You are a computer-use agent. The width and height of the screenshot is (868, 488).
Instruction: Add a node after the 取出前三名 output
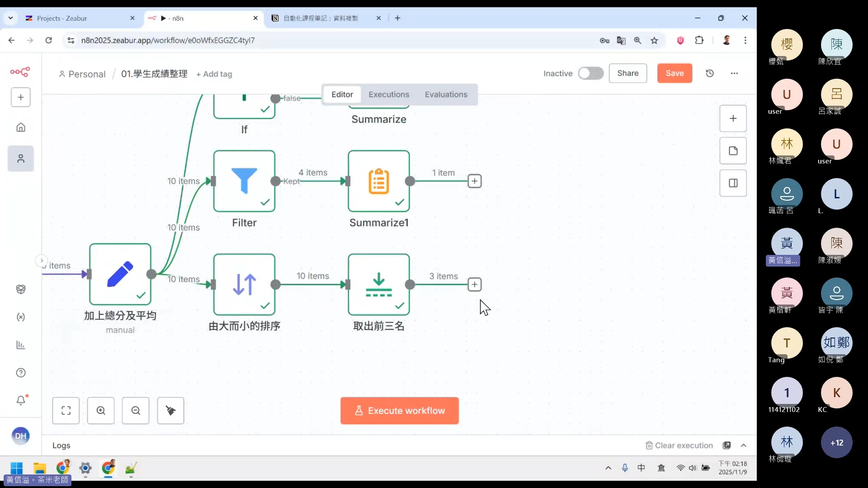click(x=474, y=284)
